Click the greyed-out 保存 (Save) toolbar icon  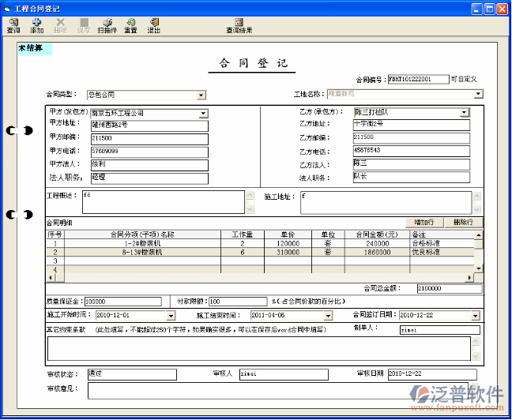[x=83, y=25]
